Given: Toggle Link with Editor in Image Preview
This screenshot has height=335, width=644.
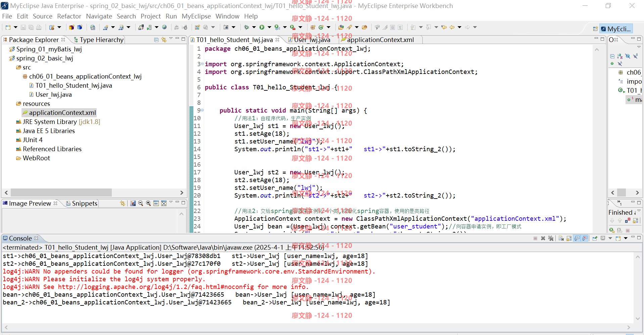Looking at the screenshot, I should pos(123,203).
